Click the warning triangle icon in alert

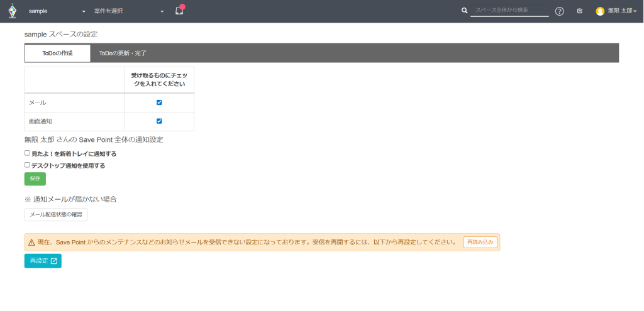(x=31, y=242)
